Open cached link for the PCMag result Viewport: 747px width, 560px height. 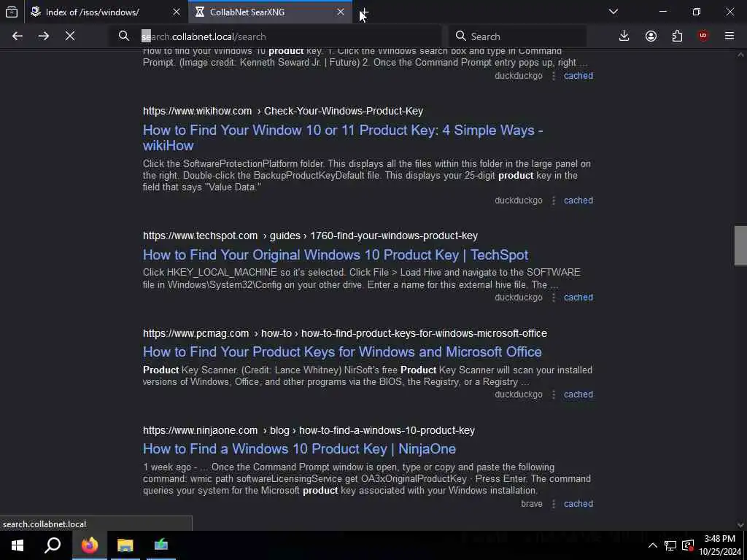coord(578,394)
